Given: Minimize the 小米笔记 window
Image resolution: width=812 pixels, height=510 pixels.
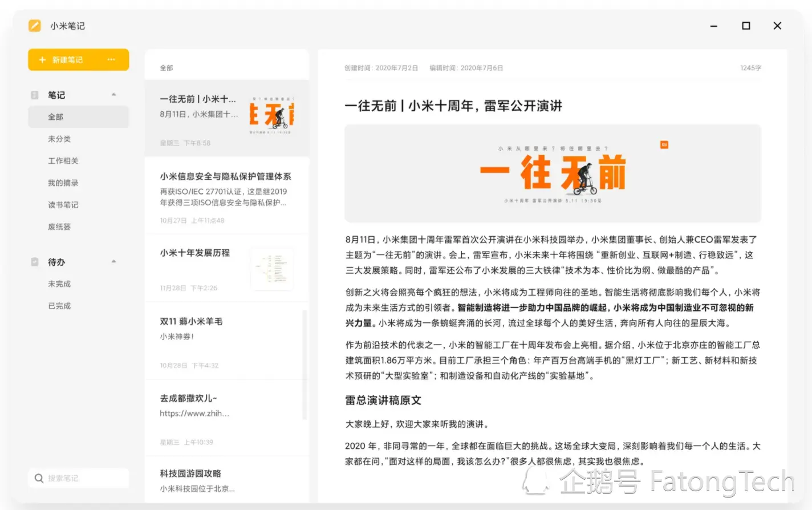Looking at the screenshot, I should click(714, 26).
